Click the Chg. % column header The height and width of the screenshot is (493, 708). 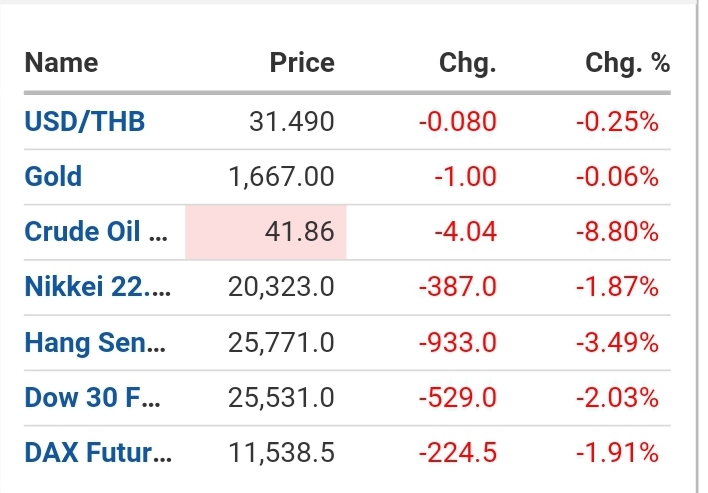click(x=627, y=63)
